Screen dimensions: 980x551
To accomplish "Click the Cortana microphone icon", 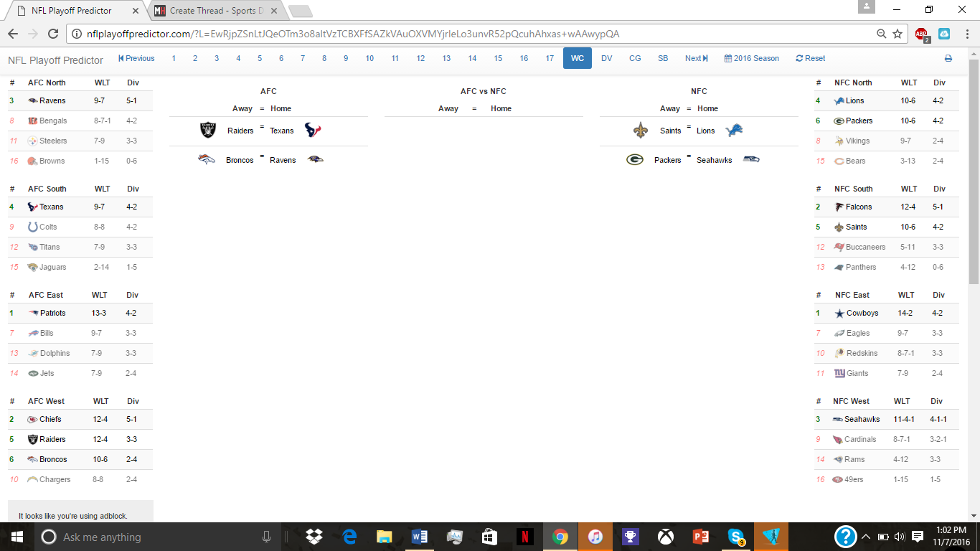I will 266,537.
